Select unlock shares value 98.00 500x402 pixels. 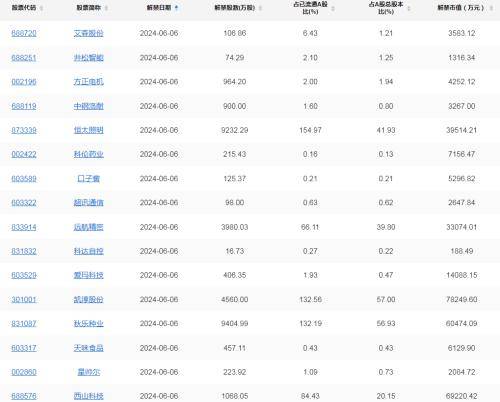(235, 203)
